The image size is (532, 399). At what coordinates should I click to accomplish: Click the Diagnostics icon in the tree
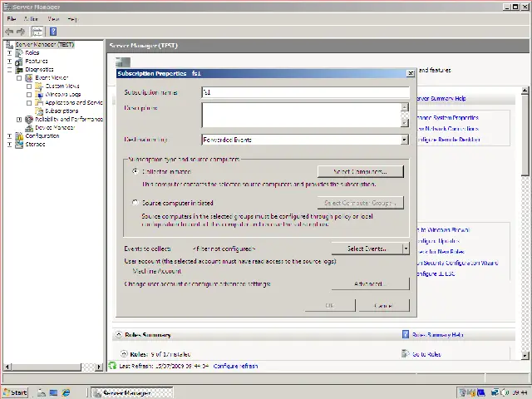click(x=19, y=70)
